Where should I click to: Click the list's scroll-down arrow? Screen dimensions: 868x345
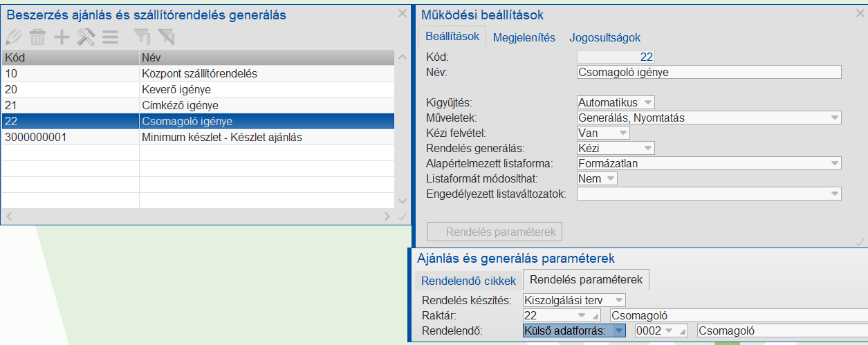coord(402,201)
